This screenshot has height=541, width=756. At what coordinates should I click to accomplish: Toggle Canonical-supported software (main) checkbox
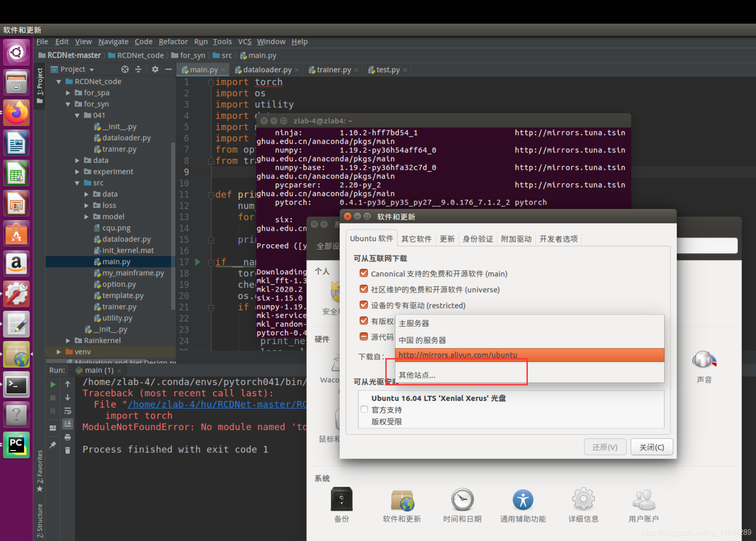tap(363, 273)
